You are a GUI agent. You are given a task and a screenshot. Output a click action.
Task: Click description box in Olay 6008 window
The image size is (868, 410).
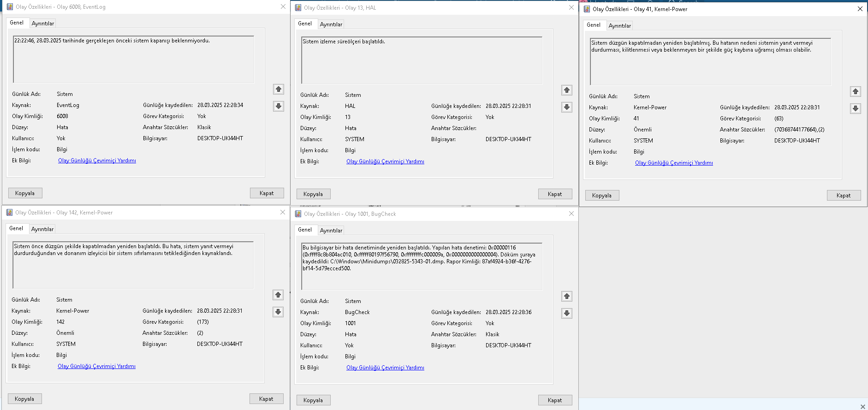tap(134, 59)
